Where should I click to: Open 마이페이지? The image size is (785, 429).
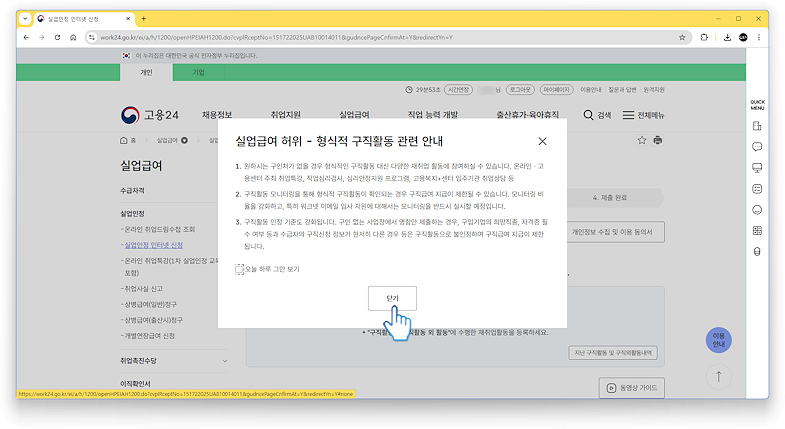[x=556, y=90]
